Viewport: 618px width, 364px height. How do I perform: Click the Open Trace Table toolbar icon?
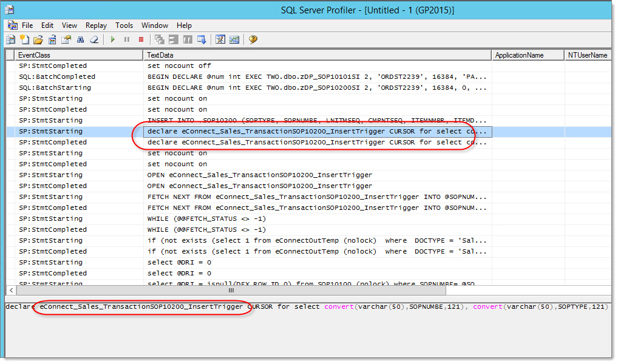(52, 39)
